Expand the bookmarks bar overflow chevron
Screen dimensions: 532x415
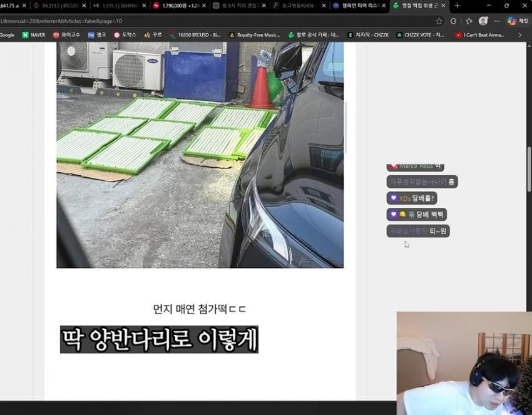(x=519, y=35)
